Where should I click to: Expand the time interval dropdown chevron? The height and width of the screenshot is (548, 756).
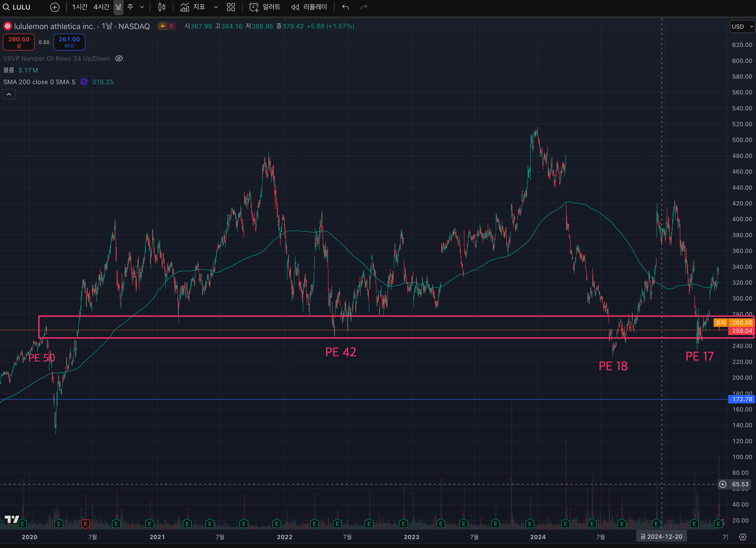click(142, 7)
